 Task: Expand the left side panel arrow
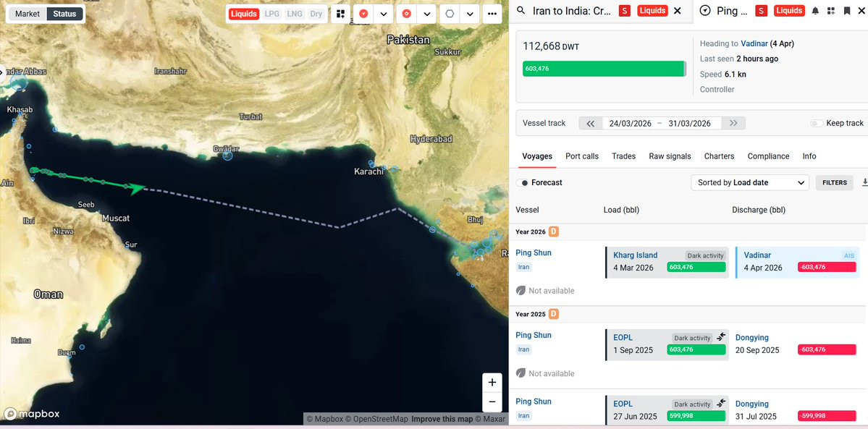click(1, 72)
